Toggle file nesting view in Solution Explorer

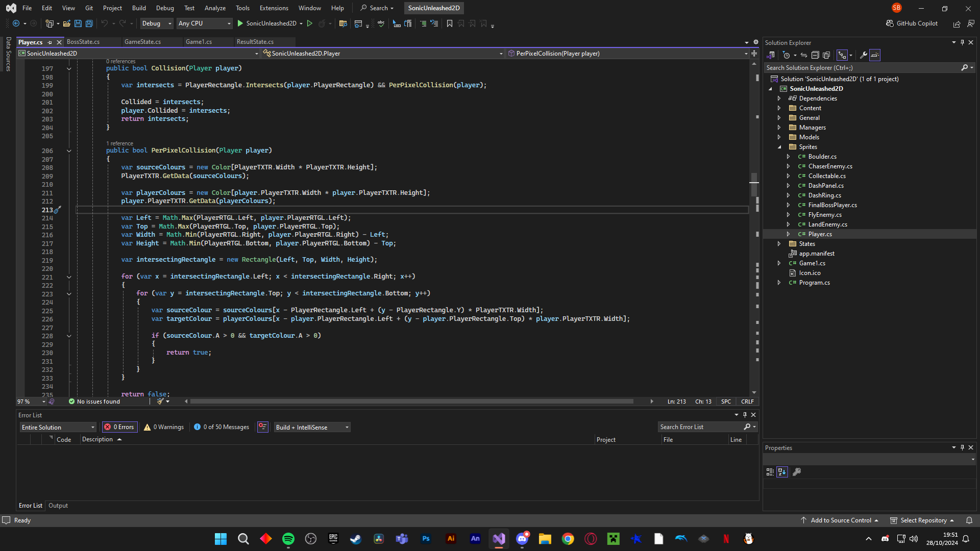point(842,55)
